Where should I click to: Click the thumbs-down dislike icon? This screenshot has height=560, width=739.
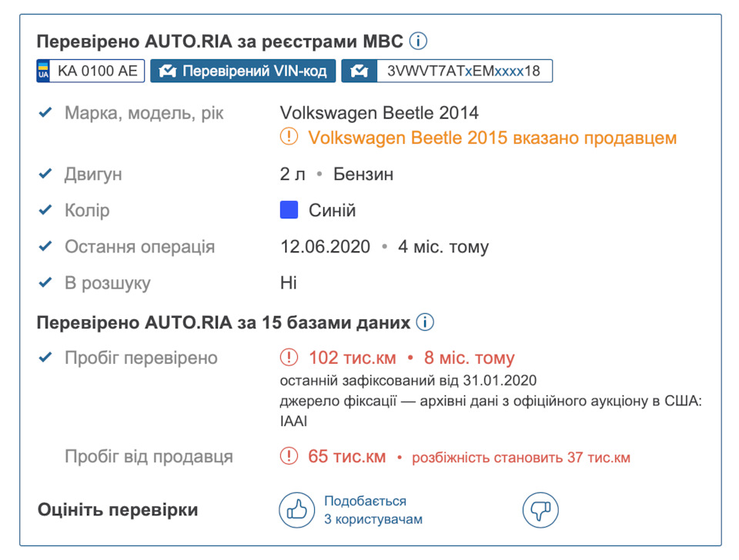(x=540, y=509)
